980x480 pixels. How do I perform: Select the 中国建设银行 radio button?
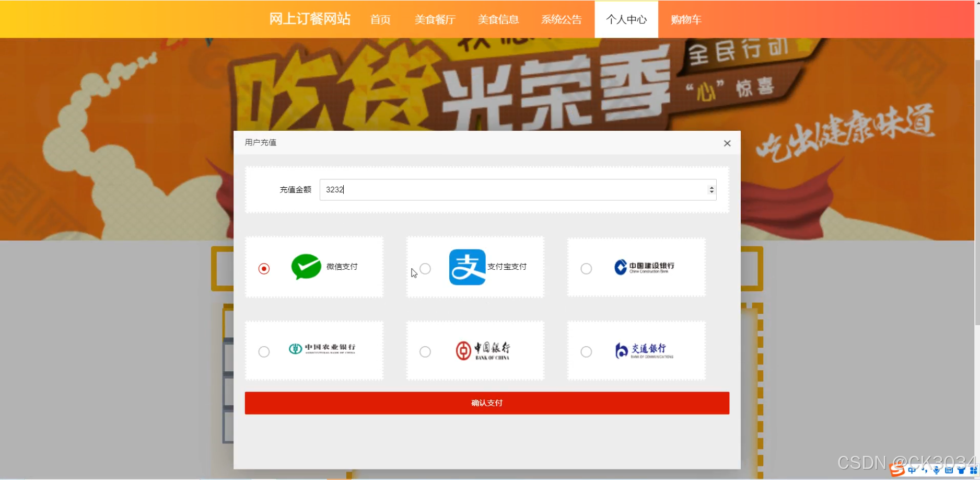point(586,269)
